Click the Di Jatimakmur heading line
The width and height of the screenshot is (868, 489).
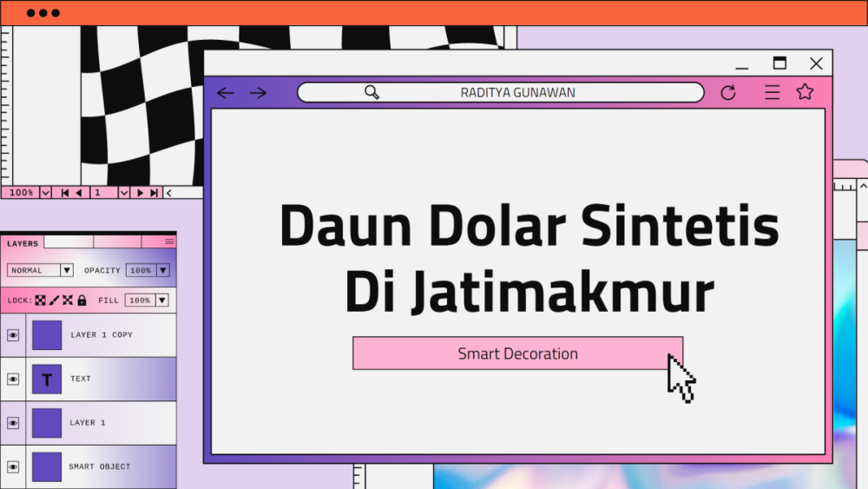click(529, 292)
